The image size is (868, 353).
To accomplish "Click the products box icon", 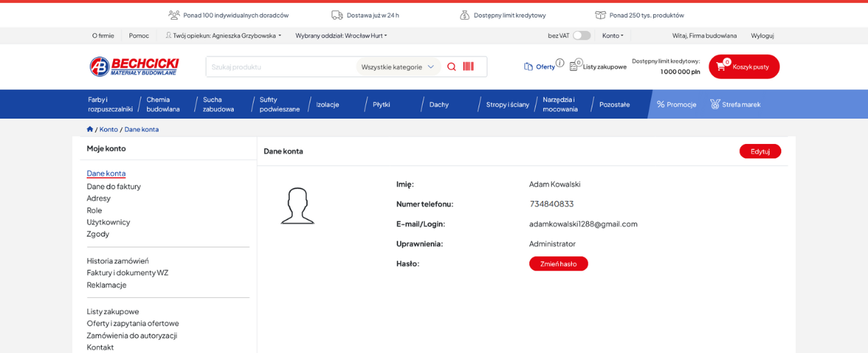I will click(x=600, y=15).
